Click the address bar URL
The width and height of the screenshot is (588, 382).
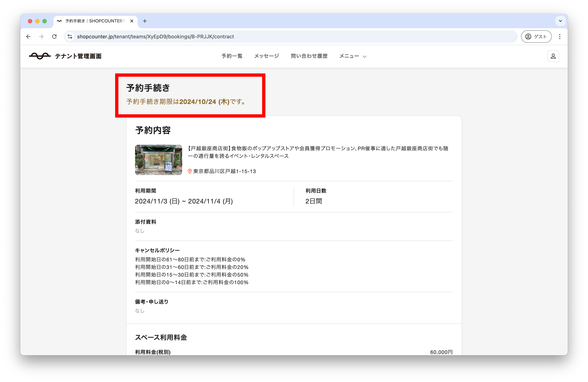point(155,37)
